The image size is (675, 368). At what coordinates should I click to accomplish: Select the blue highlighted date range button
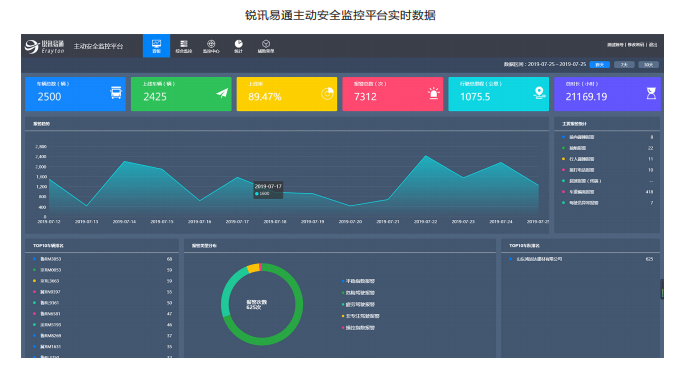600,65
